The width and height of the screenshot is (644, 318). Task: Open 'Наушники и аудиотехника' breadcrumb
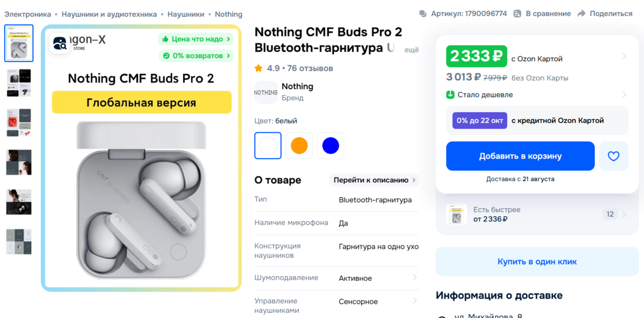tap(109, 14)
